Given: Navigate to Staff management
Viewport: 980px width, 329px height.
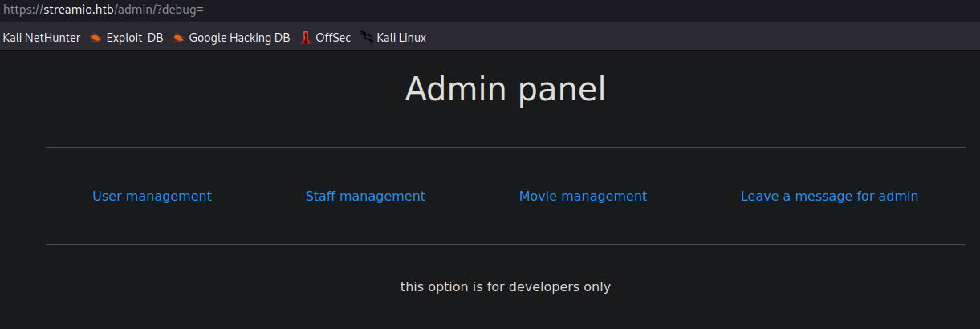Looking at the screenshot, I should point(365,196).
